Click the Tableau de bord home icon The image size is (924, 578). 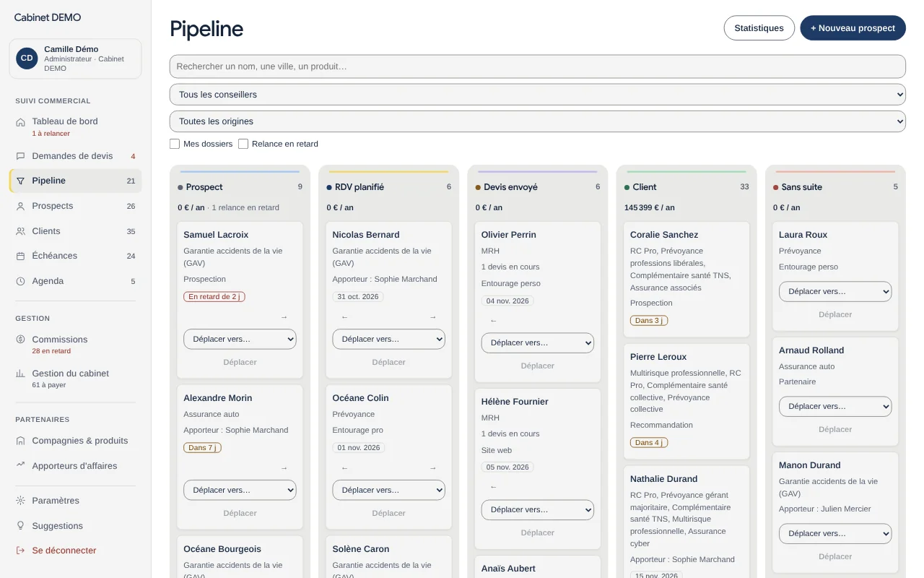20,122
